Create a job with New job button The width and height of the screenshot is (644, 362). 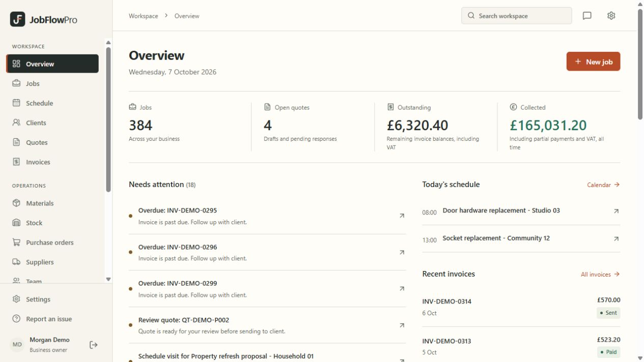pos(593,62)
